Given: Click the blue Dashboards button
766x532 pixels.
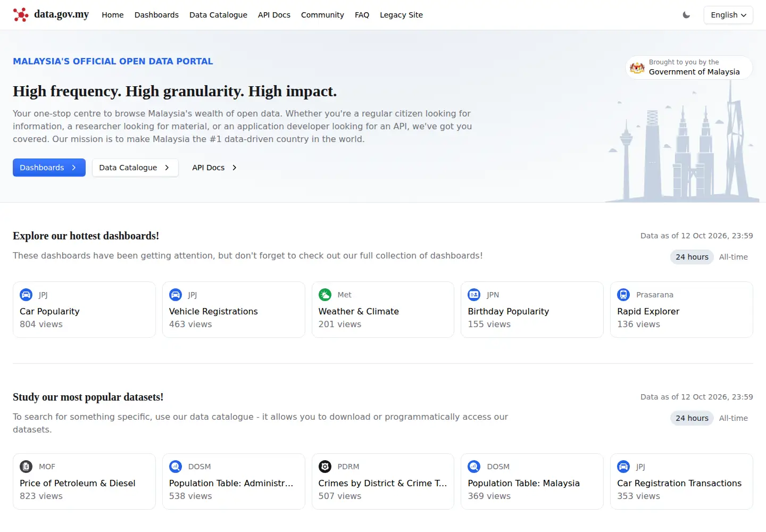Looking at the screenshot, I should point(49,168).
